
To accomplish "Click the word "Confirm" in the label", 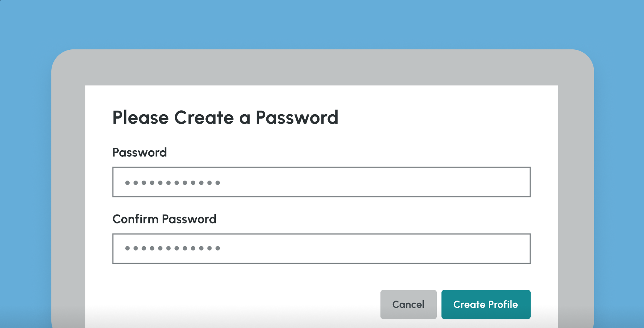I will pyautogui.click(x=135, y=219).
